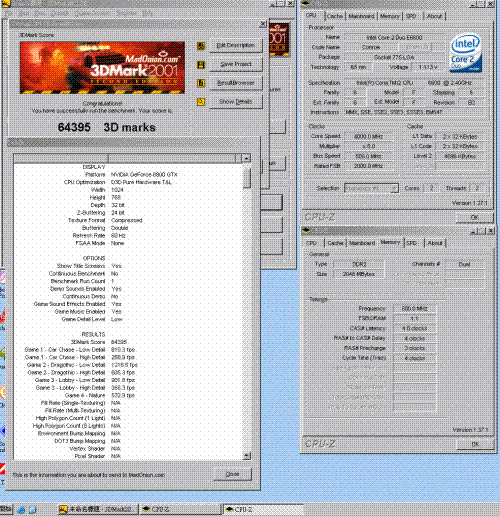Click the Save Project button
The height and width of the screenshot is (517, 500).
pyautogui.click(x=236, y=64)
